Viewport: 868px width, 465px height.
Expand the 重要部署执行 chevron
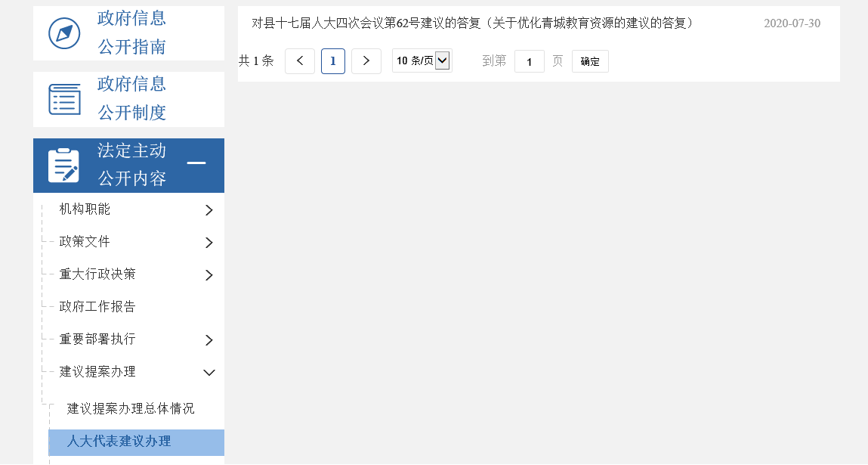tap(209, 340)
